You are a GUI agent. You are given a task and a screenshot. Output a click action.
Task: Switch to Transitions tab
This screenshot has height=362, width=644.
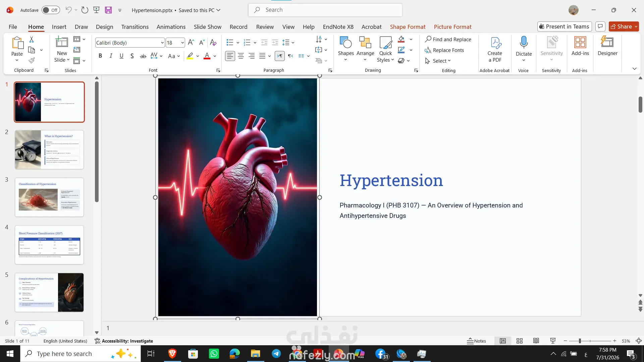tap(135, 27)
